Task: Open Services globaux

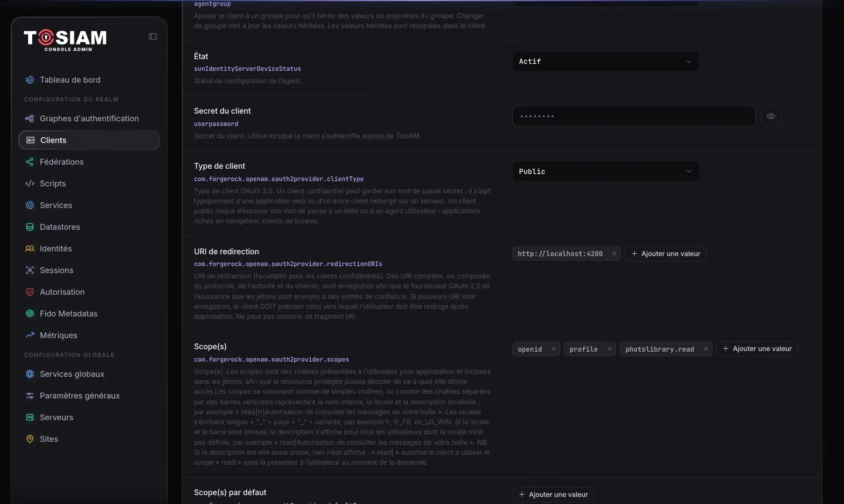Action: point(89,374)
